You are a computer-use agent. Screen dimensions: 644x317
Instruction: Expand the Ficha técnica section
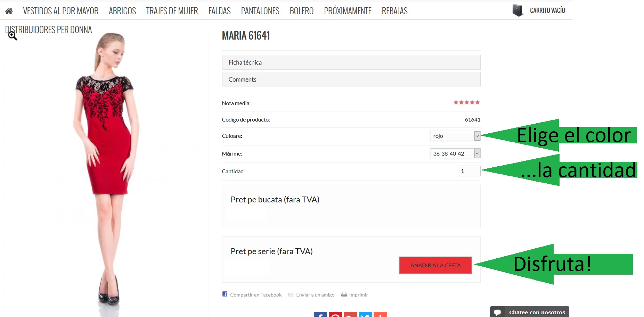point(351,62)
